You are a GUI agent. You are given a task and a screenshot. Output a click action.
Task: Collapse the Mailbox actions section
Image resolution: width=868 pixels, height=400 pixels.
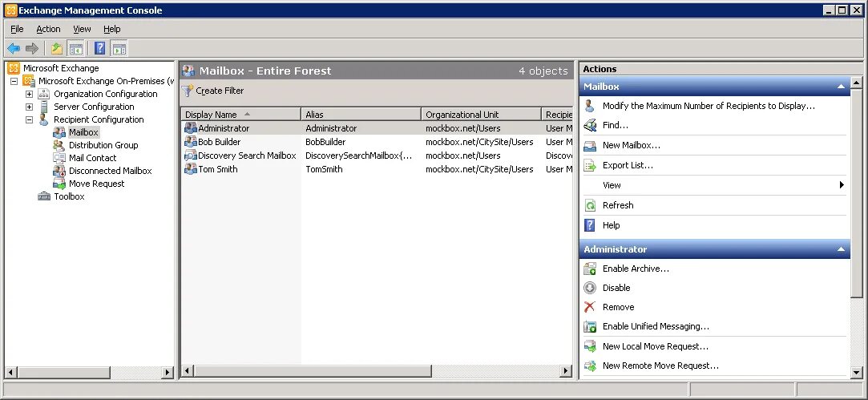click(841, 87)
